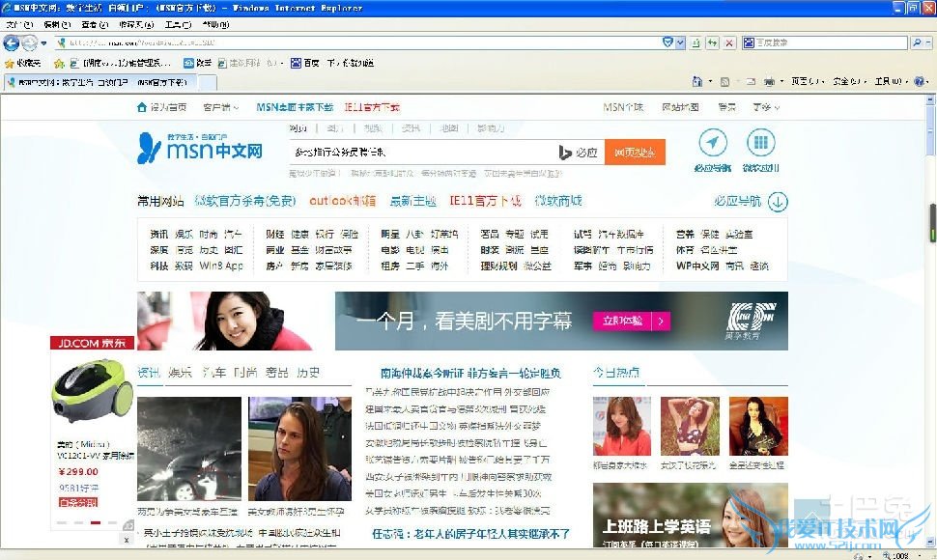937x560 pixels.
Task: Click the 设为首页 house icon link
Action: [x=161, y=107]
